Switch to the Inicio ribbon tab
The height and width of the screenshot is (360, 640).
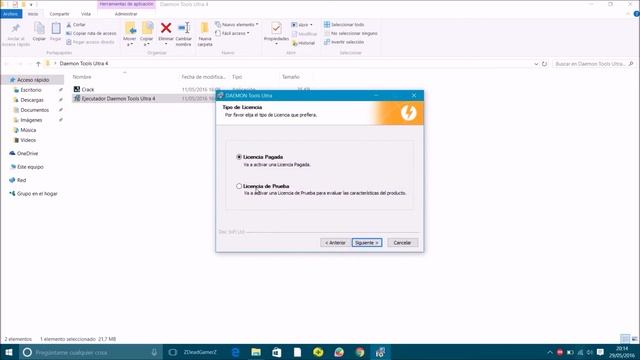tap(33, 14)
